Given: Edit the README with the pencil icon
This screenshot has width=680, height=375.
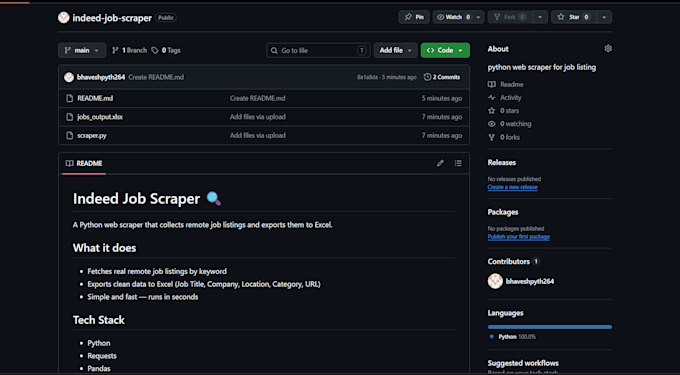Looking at the screenshot, I should (x=440, y=163).
